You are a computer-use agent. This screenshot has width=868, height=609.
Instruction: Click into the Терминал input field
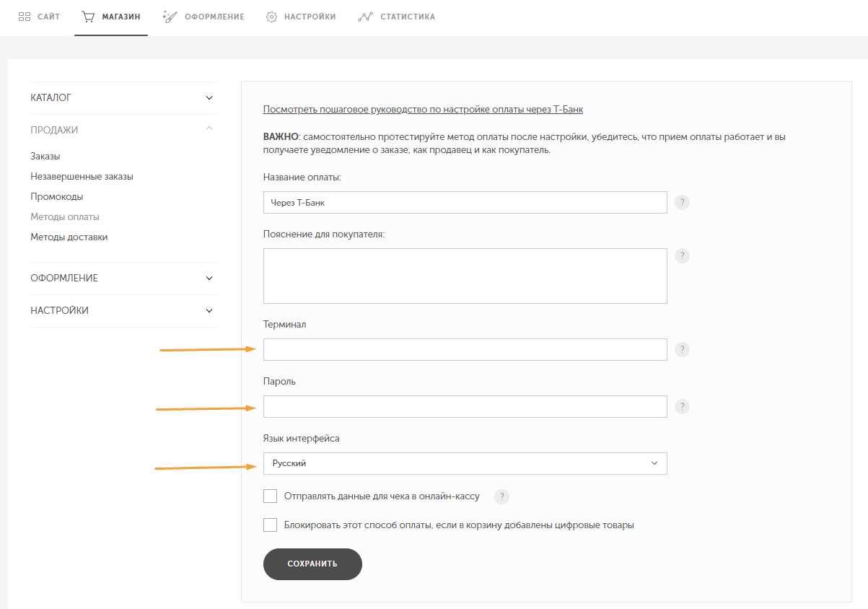click(x=465, y=350)
